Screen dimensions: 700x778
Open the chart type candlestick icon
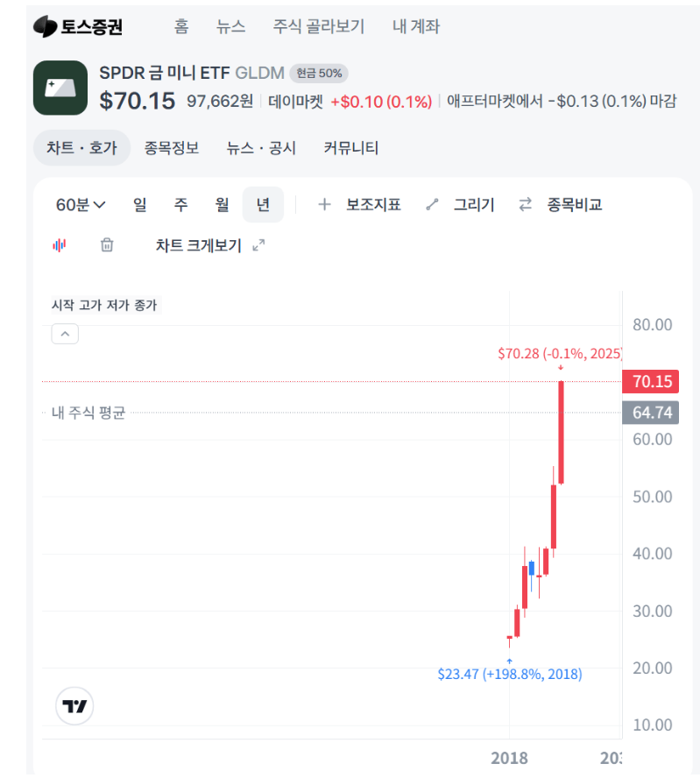coord(60,245)
